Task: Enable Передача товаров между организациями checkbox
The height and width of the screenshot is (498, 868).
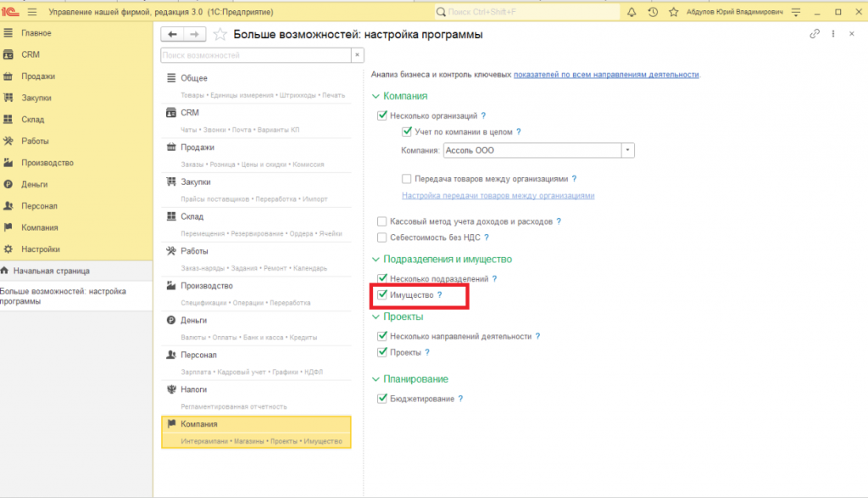Action: pos(407,179)
